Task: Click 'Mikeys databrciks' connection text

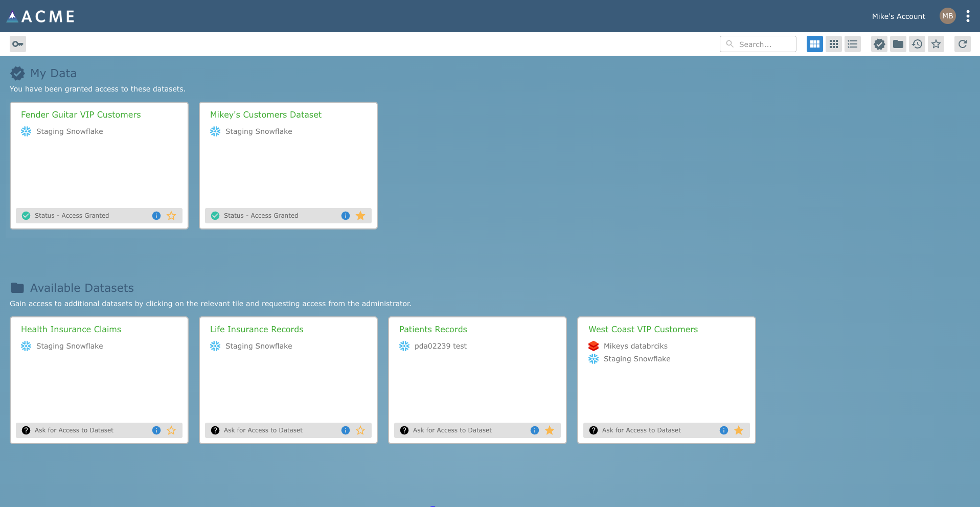Action: point(635,346)
